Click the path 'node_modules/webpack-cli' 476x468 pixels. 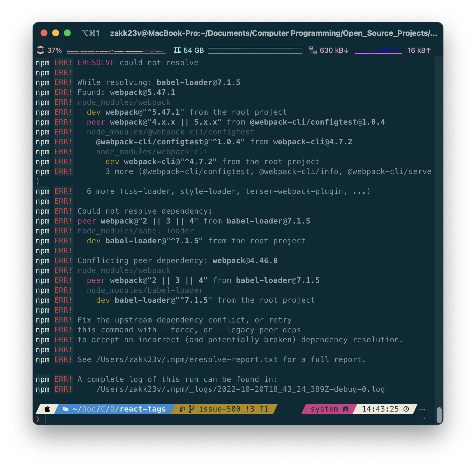point(152,152)
